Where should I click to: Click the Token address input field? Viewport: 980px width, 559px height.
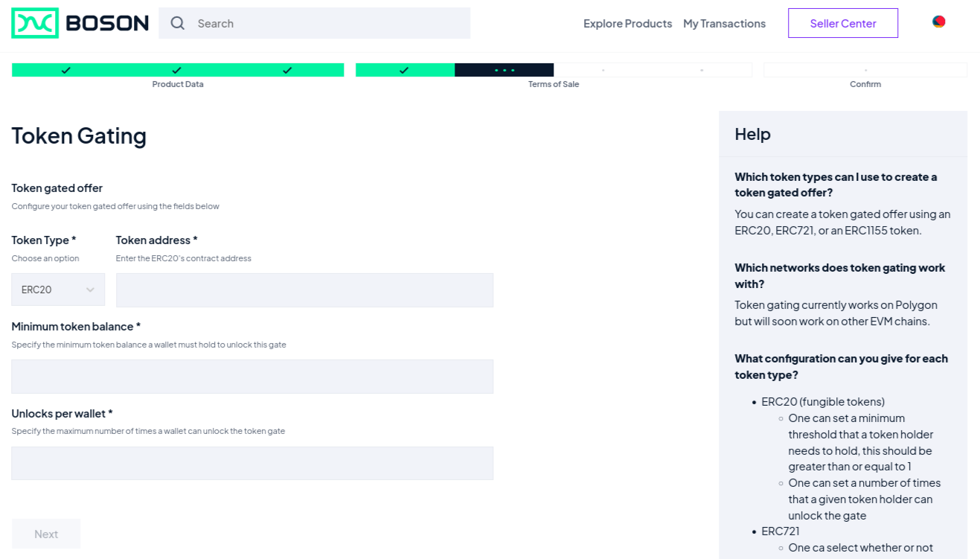[x=304, y=290]
